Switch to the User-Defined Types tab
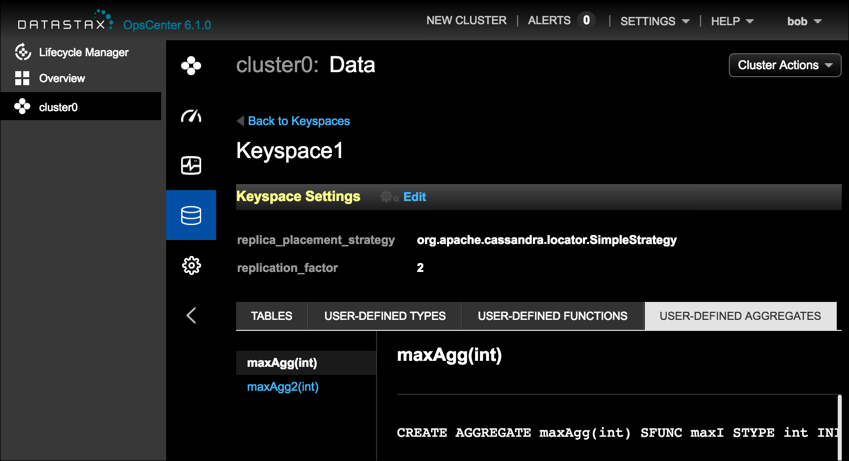The width and height of the screenshot is (849, 461). point(384,316)
